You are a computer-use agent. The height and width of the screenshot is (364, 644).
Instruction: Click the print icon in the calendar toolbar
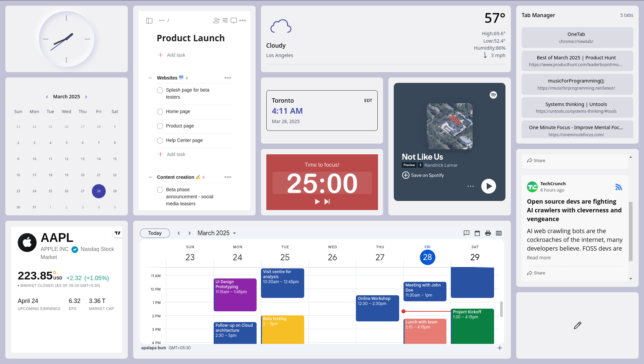(x=488, y=233)
